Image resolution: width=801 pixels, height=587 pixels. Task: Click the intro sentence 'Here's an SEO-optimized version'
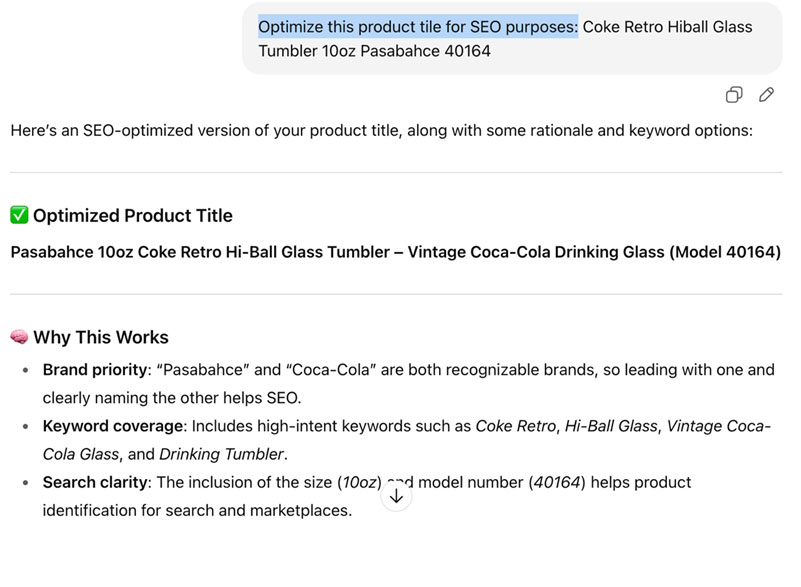pyautogui.click(x=380, y=130)
